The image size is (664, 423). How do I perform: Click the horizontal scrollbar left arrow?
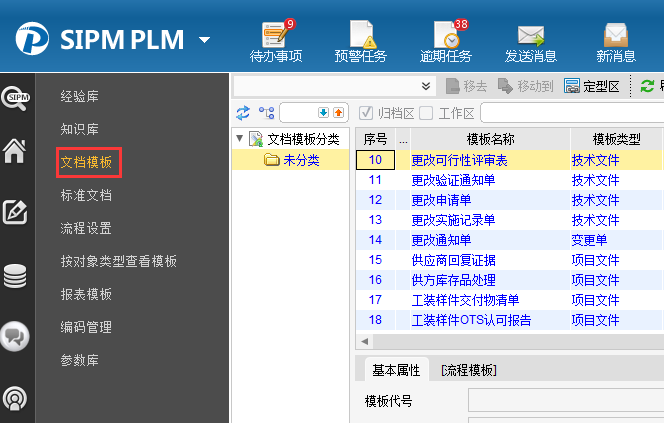tap(365, 341)
